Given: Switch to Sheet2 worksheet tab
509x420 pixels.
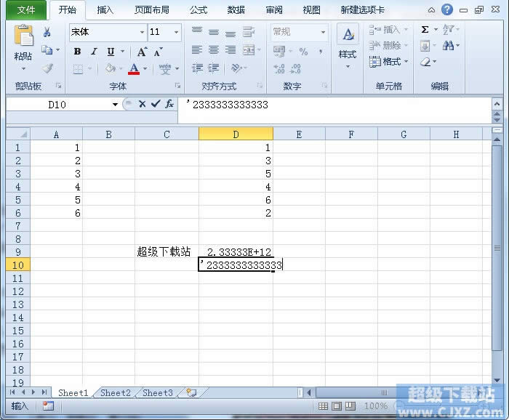Looking at the screenshot, I should (115, 393).
